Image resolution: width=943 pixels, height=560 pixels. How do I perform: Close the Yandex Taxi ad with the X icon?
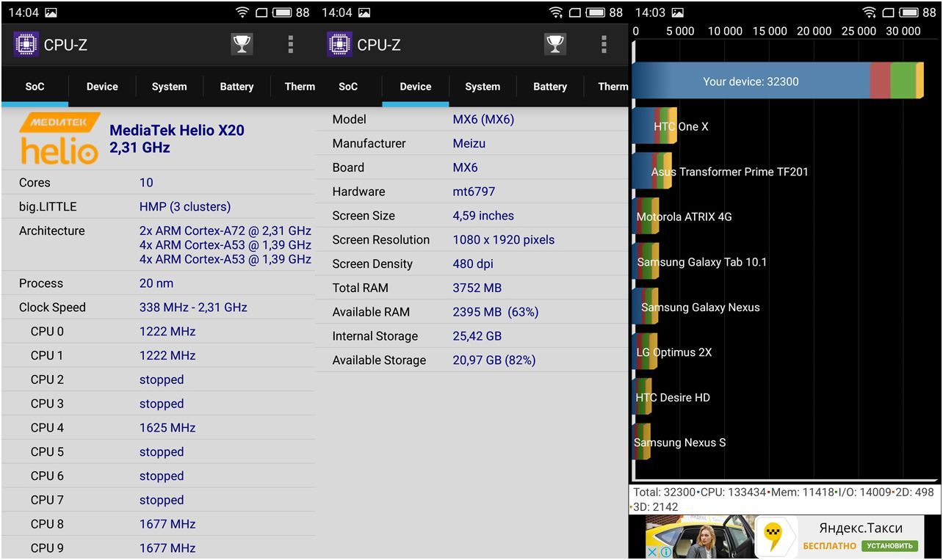click(652, 552)
